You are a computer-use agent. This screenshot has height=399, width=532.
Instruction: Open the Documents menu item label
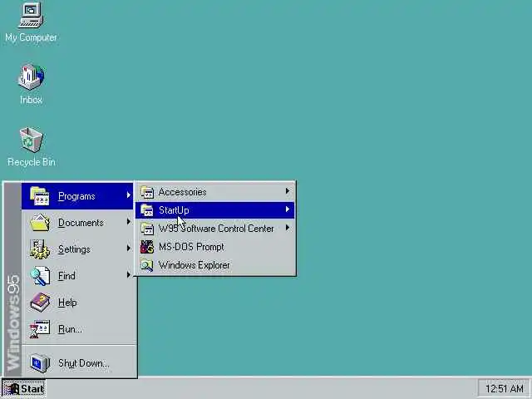click(x=81, y=223)
